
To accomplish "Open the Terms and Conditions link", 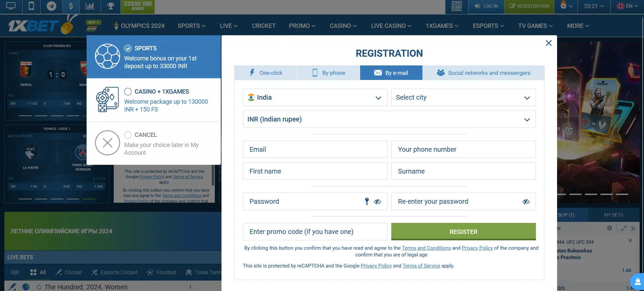I will (x=426, y=248).
